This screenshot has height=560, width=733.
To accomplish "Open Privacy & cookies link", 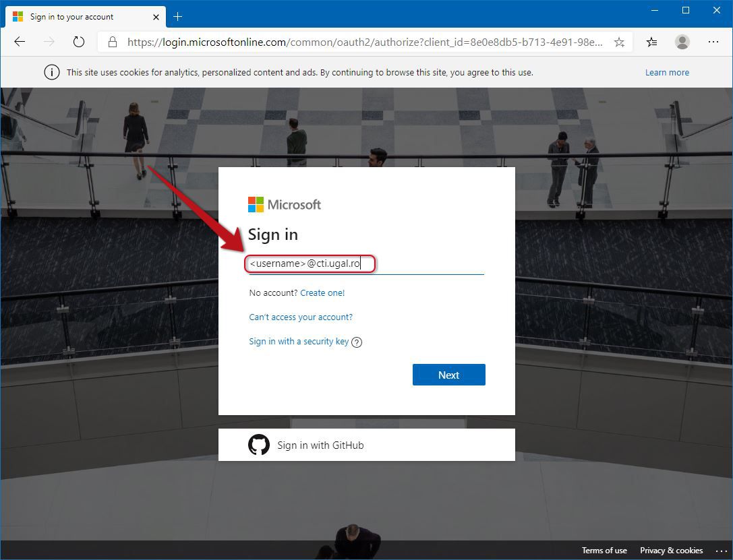I will [671, 550].
